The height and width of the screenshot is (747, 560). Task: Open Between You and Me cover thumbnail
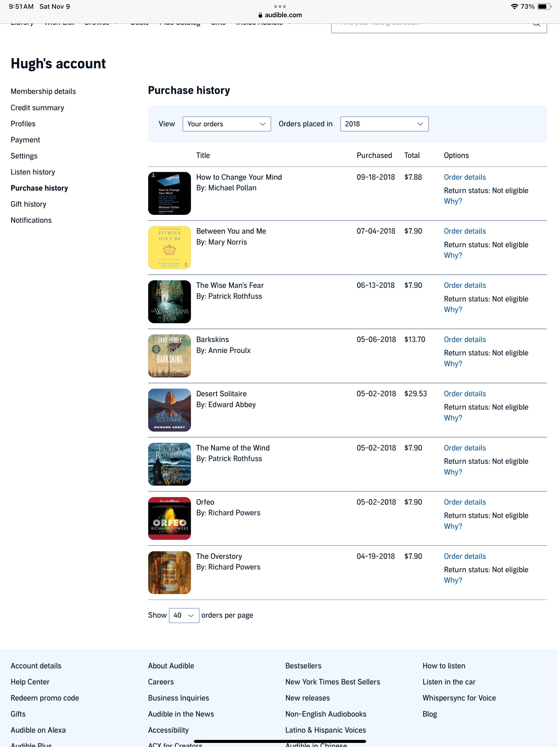[169, 247]
